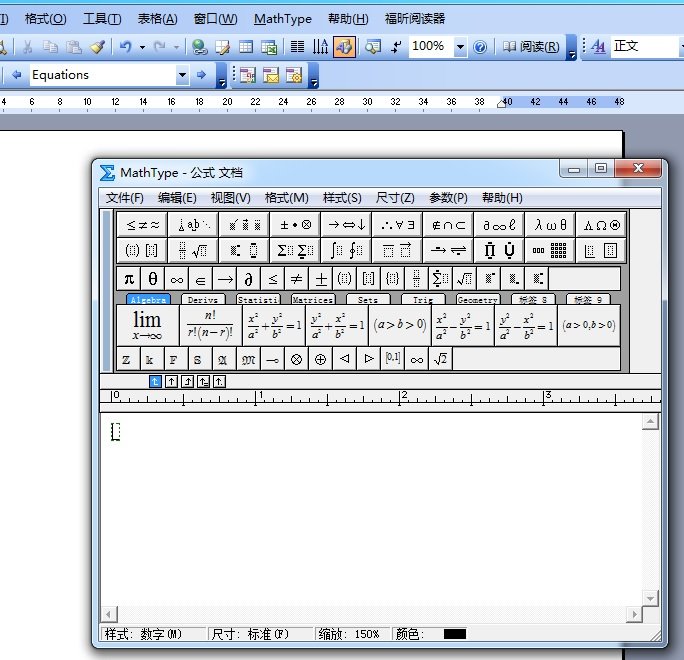
Task: Insert the n!/r!(n−r)! formula
Action: point(209,325)
